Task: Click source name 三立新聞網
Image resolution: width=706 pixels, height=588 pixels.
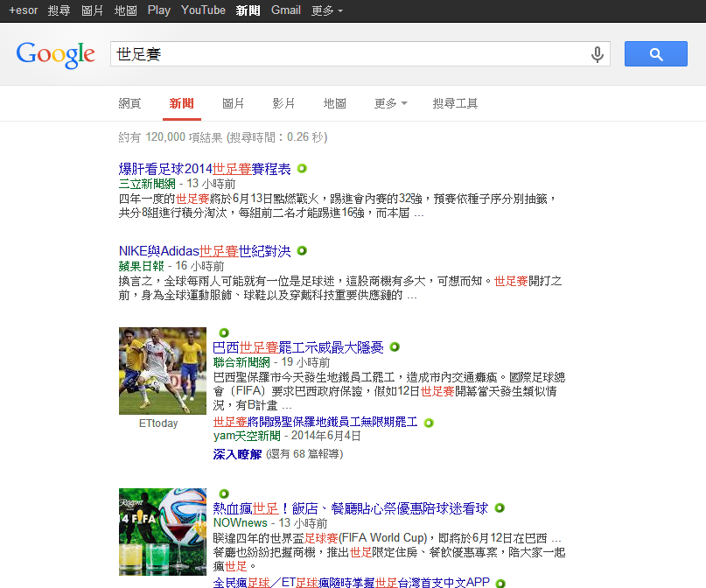Action: (x=147, y=184)
